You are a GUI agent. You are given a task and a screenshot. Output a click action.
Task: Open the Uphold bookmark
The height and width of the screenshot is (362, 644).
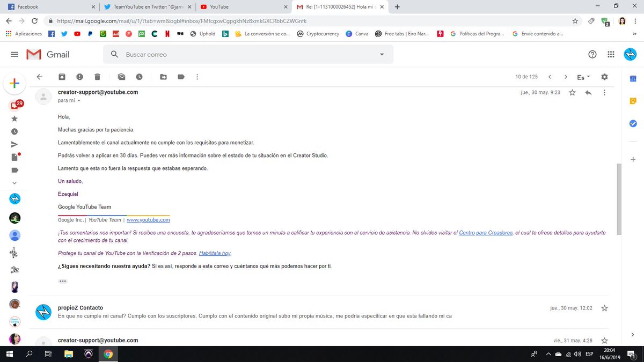tap(202, 33)
